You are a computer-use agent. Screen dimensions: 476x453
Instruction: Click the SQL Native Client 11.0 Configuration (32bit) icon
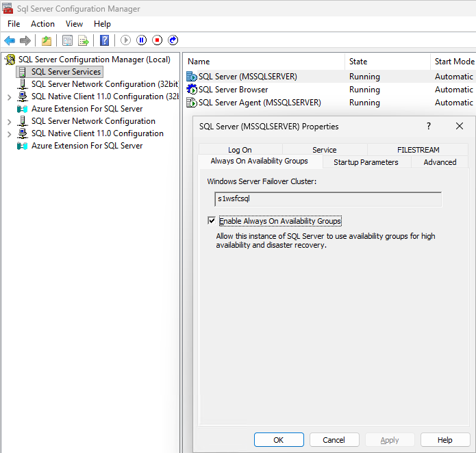click(x=23, y=96)
